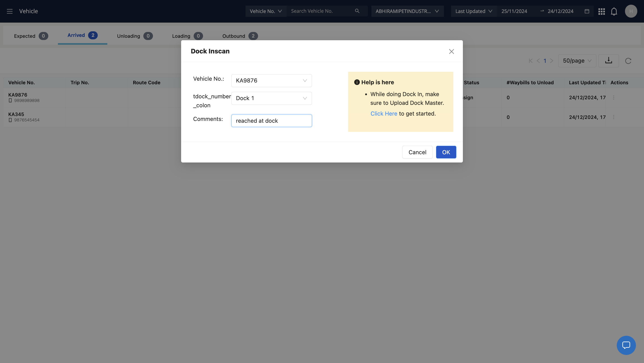The width and height of the screenshot is (644, 363).
Task: Open the user profile avatar H
Action: 631,11
